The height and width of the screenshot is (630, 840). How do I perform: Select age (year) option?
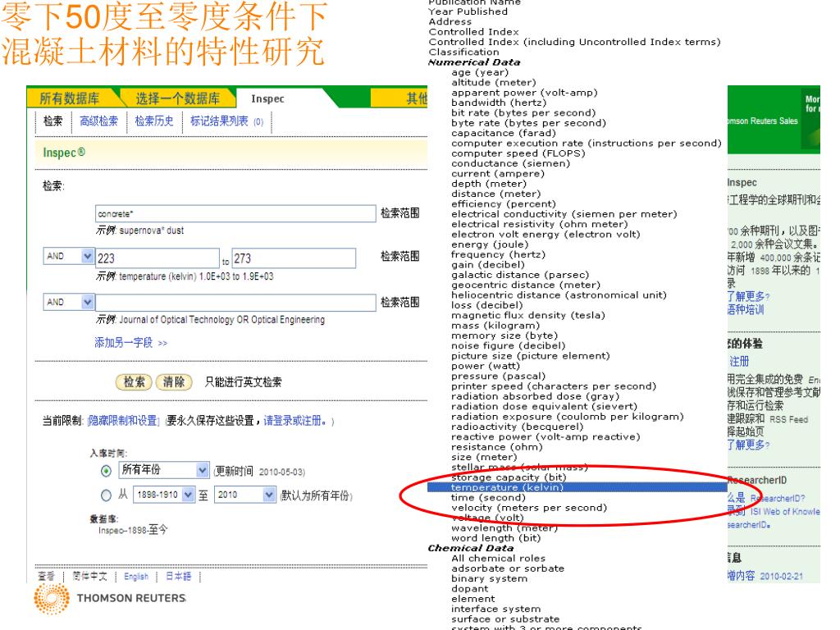tap(480, 72)
